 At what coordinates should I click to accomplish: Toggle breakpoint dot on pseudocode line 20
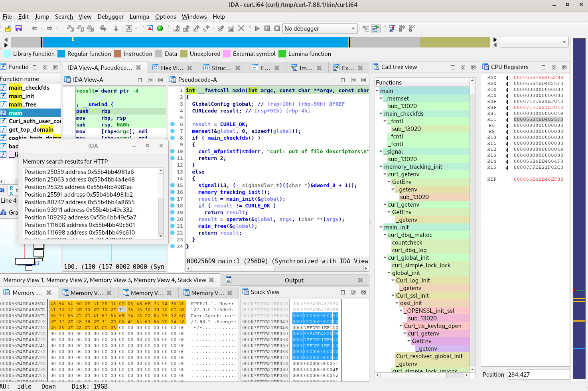[x=172, y=219]
